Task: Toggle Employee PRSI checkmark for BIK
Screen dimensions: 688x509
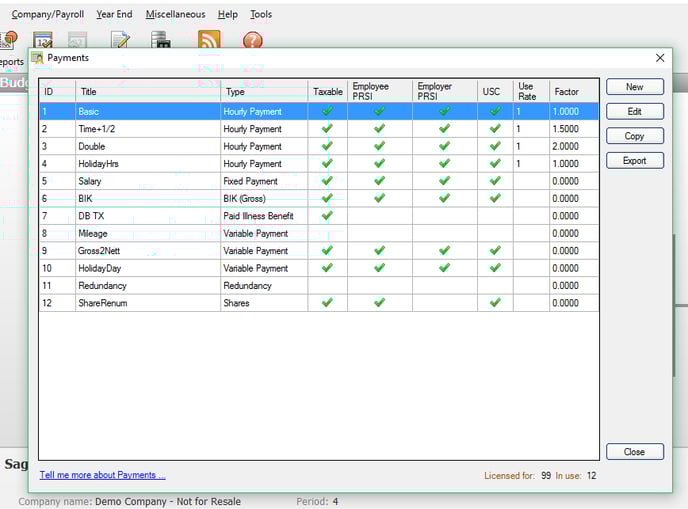Action: point(380,198)
